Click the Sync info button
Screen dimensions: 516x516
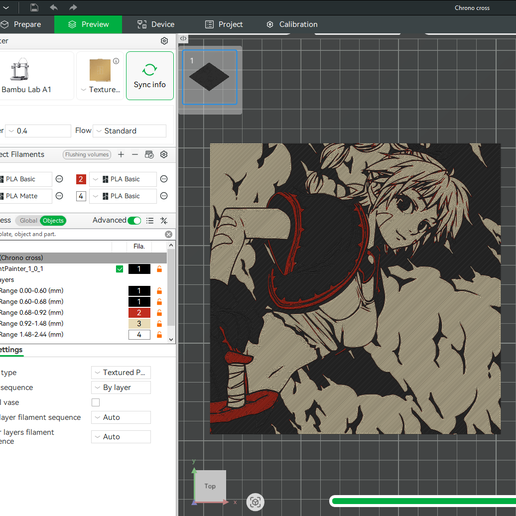click(150, 76)
